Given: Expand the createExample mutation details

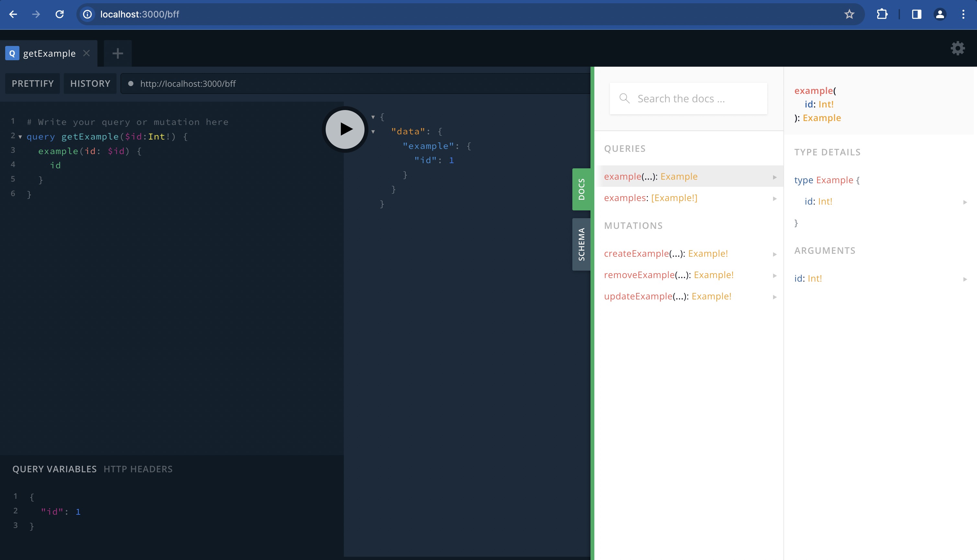Looking at the screenshot, I should [x=773, y=253].
